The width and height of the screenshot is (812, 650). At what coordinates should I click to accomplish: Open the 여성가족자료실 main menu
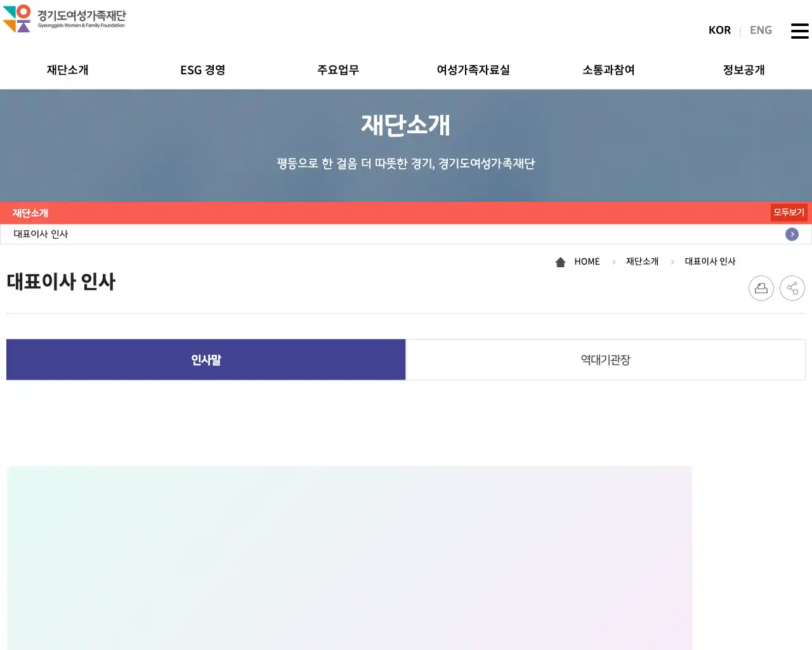pos(473,70)
